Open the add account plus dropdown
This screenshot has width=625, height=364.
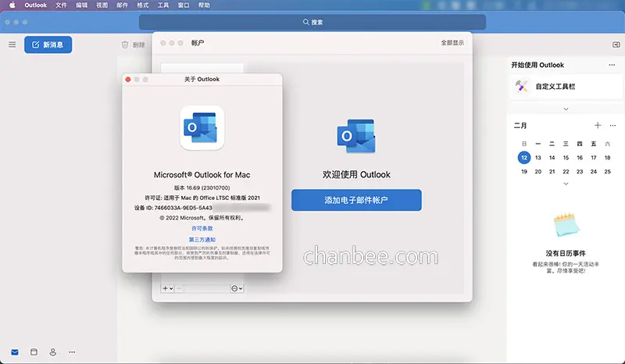click(168, 288)
